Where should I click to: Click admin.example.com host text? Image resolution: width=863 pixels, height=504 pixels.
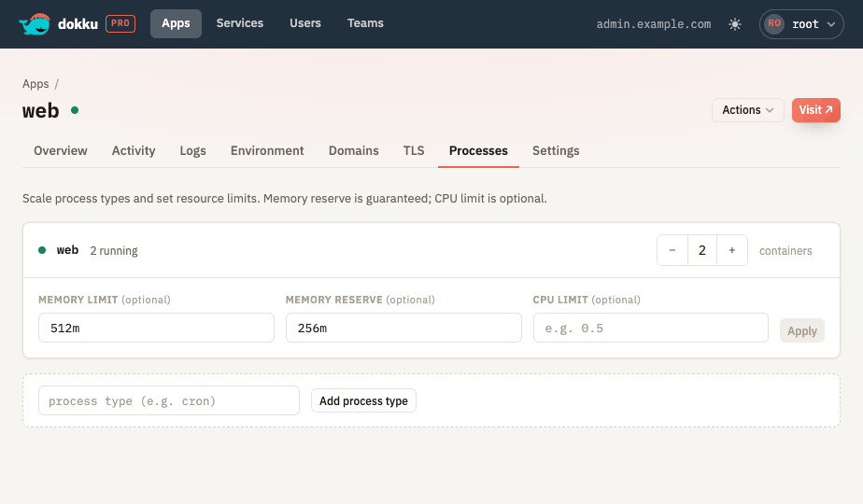653,24
